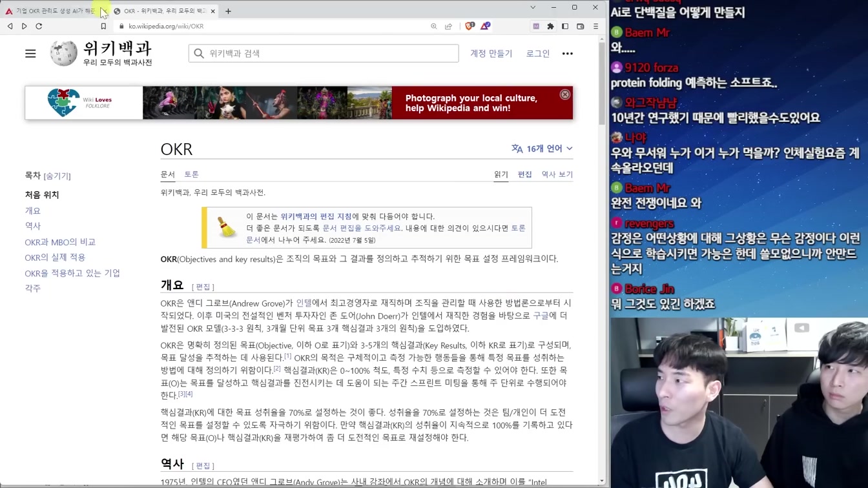Select the 편집 tab
The height and width of the screenshot is (488, 868).
525,174
